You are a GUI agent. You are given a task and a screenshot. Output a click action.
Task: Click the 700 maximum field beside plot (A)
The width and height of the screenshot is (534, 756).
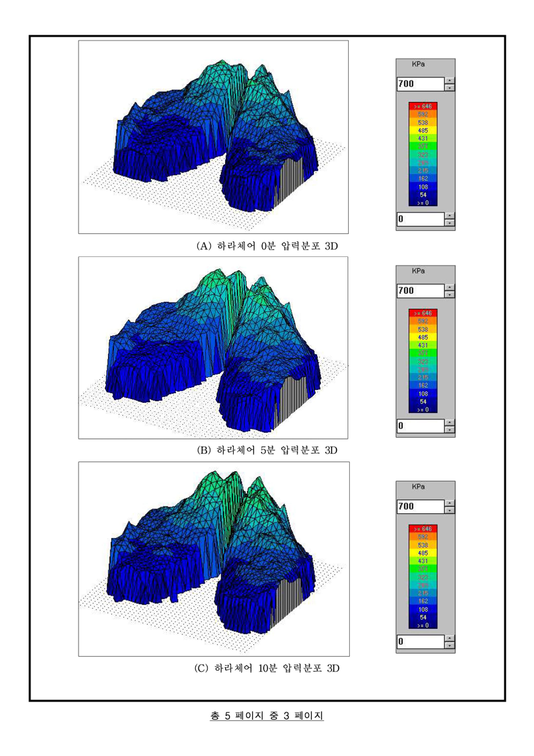(420, 84)
